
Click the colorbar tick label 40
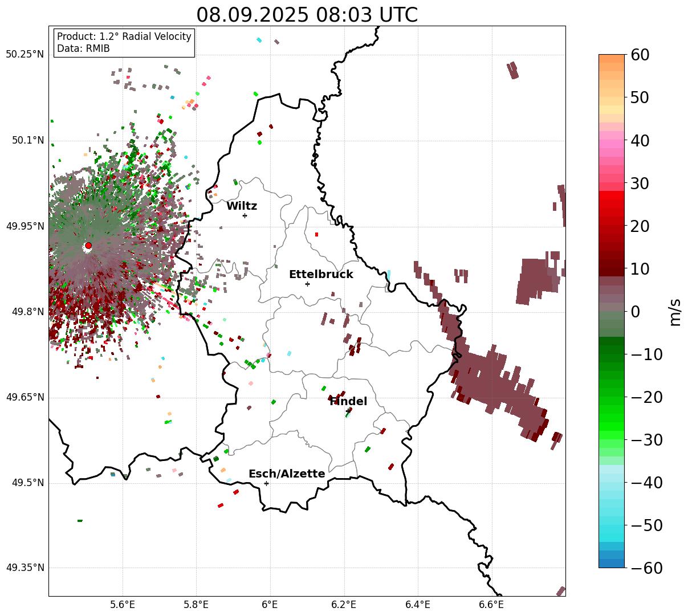pos(641,140)
